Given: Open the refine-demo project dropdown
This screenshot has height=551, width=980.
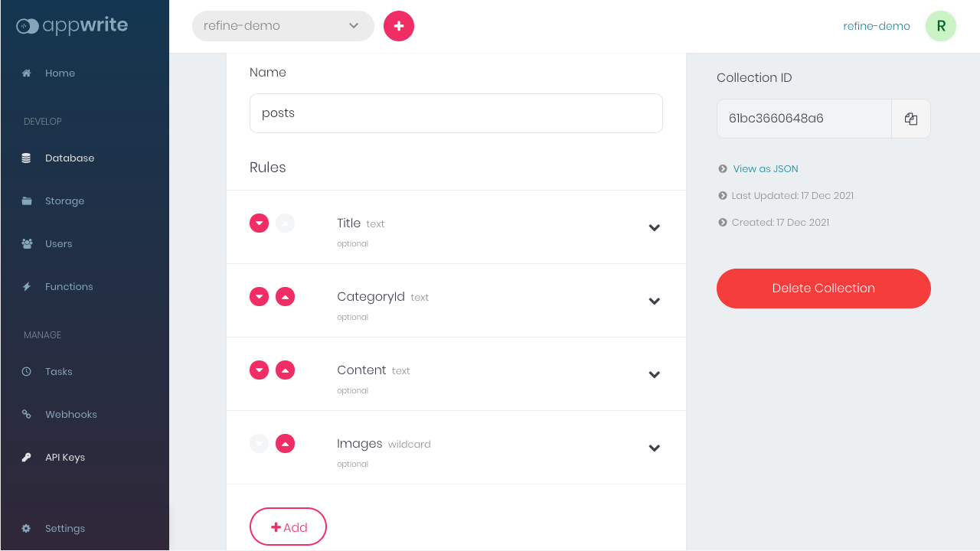Looking at the screenshot, I should [283, 26].
